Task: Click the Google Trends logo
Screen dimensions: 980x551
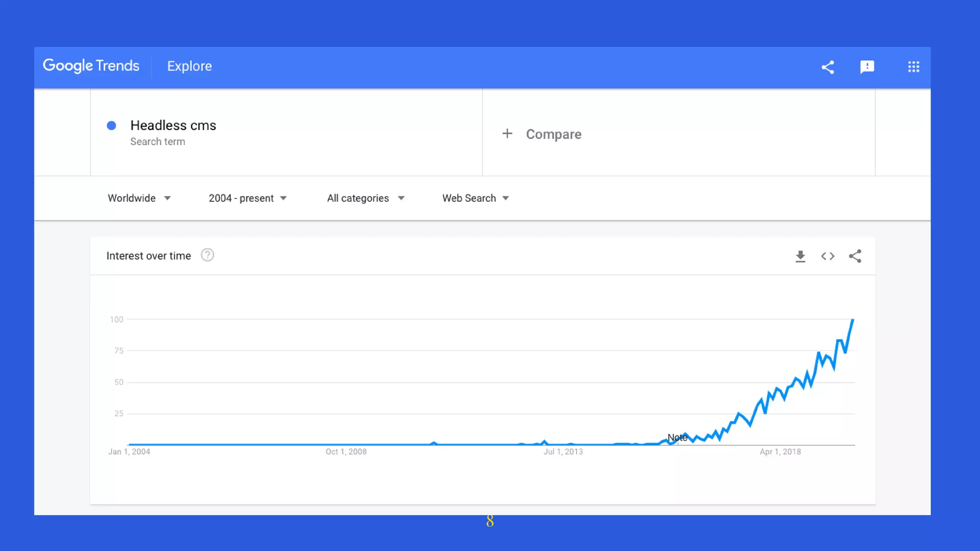Action: pos(91,66)
